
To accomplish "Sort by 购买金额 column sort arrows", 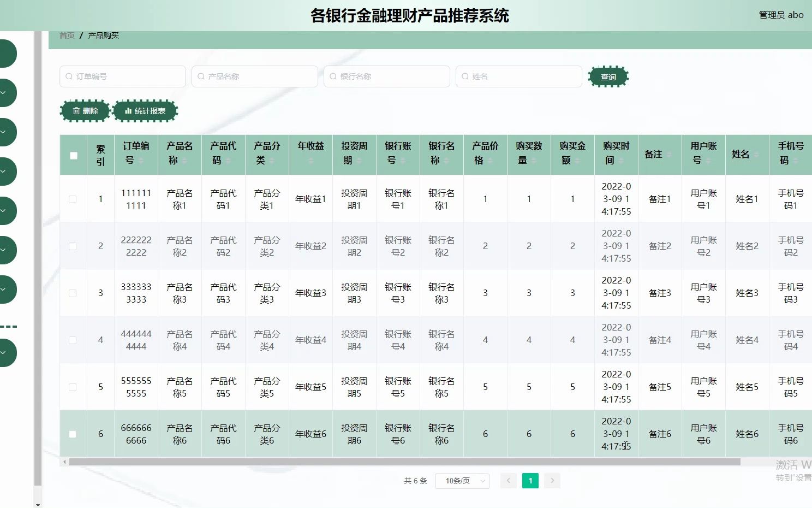I will coord(577,161).
